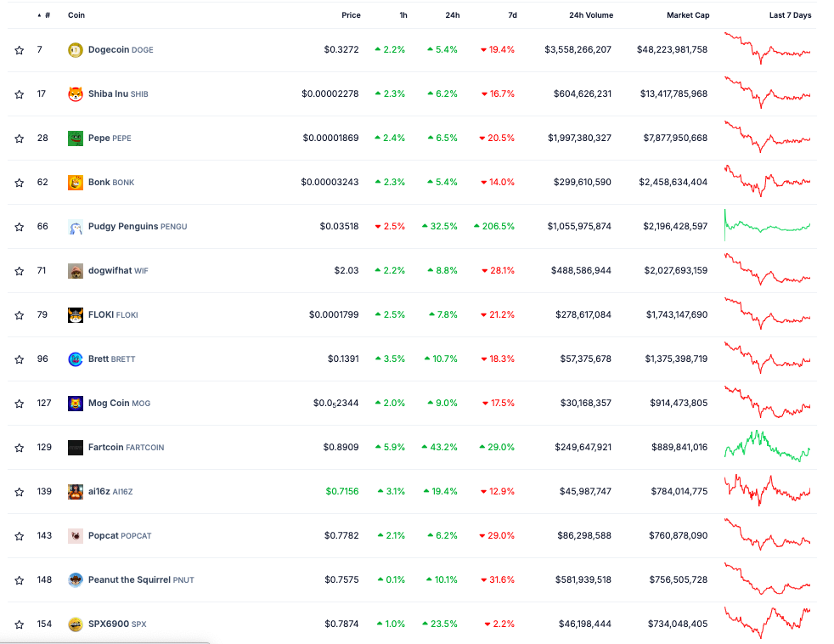Image resolution: width=834 pixels, height=644 pixels.
Task: Click the Last 7 Days header
Action: pos(790,15)
